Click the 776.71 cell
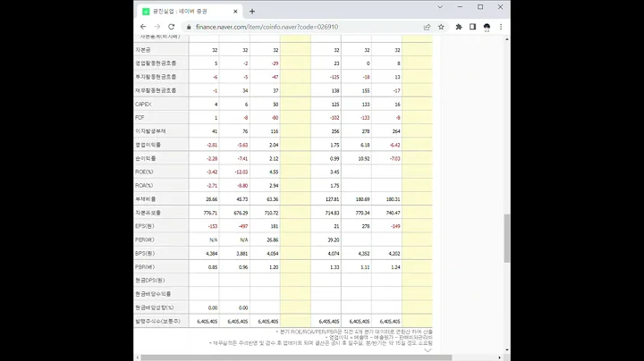Image resolution: width=644 pixels, height=361 pixels. coord(210,213)
